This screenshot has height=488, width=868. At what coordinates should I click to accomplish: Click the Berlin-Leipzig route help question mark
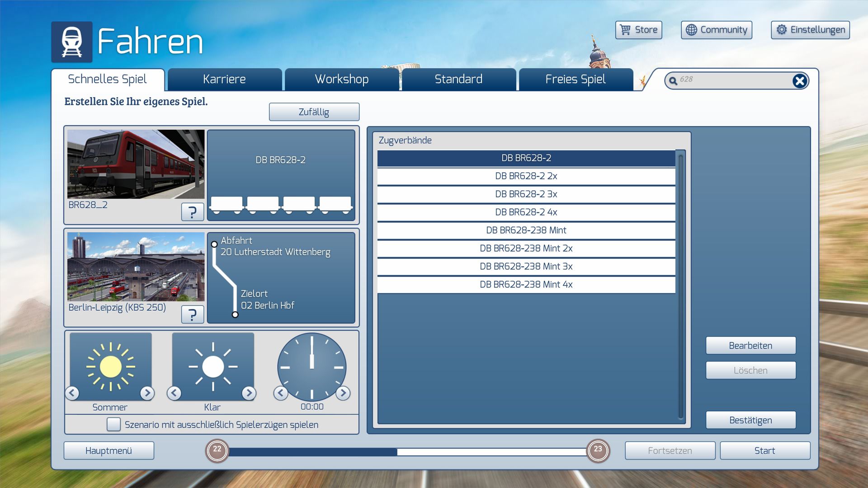click(192, 314)
